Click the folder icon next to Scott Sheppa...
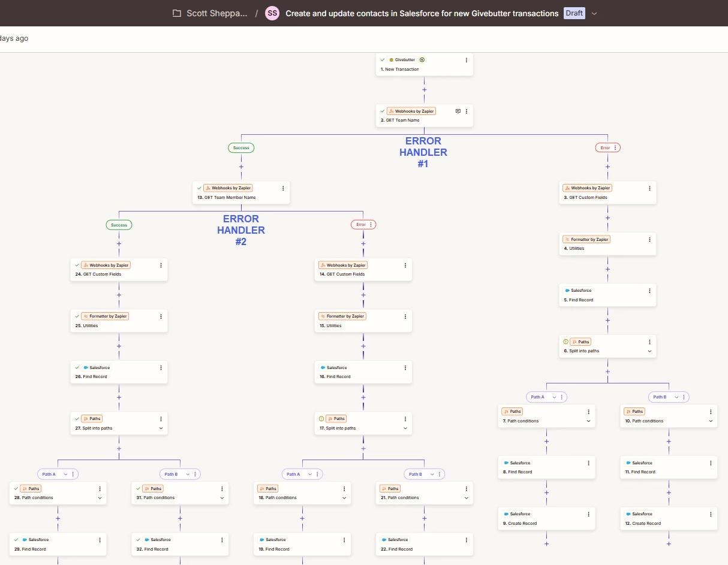Screen dimensions: 728x565 176,13
